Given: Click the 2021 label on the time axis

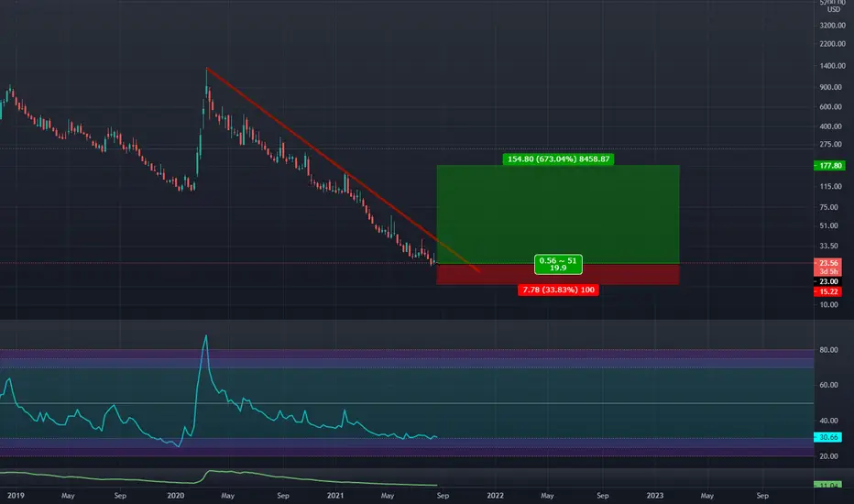Looking at the screenshot, I should (x=335, y=495).
